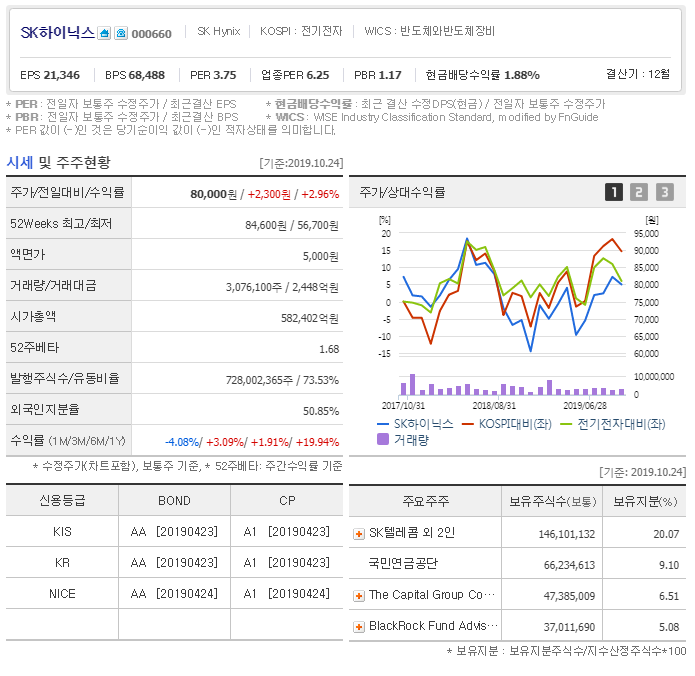Click 보유지분(%) column header
Image resolution: width=695 pixels, height=676 pixels.
coord(645,501)
